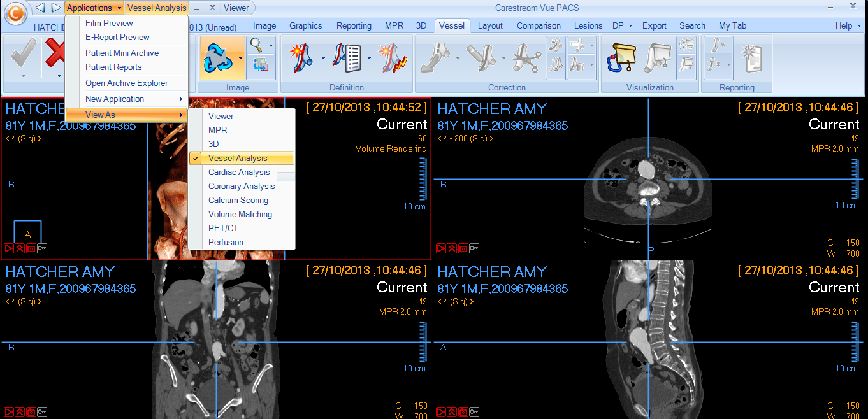Click the green checkmark approve icon

tap(24, 54)
